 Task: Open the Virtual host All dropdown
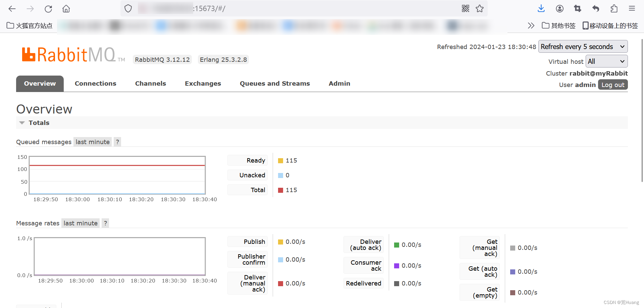(606, 61)
